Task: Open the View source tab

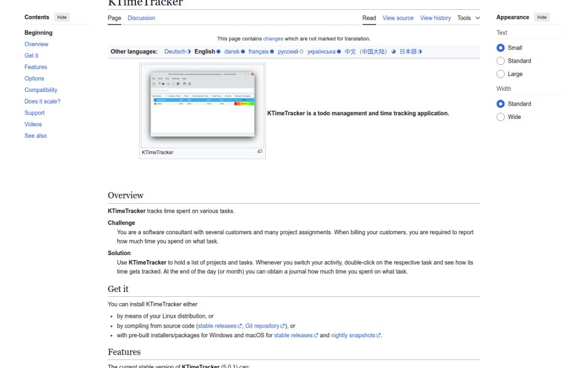Action: pos(398,18)
